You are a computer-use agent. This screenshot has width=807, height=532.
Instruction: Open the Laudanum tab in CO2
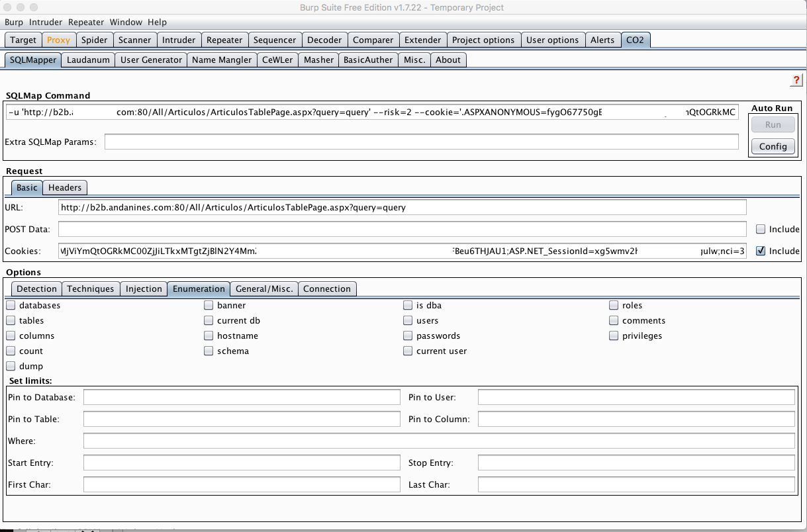88,60
